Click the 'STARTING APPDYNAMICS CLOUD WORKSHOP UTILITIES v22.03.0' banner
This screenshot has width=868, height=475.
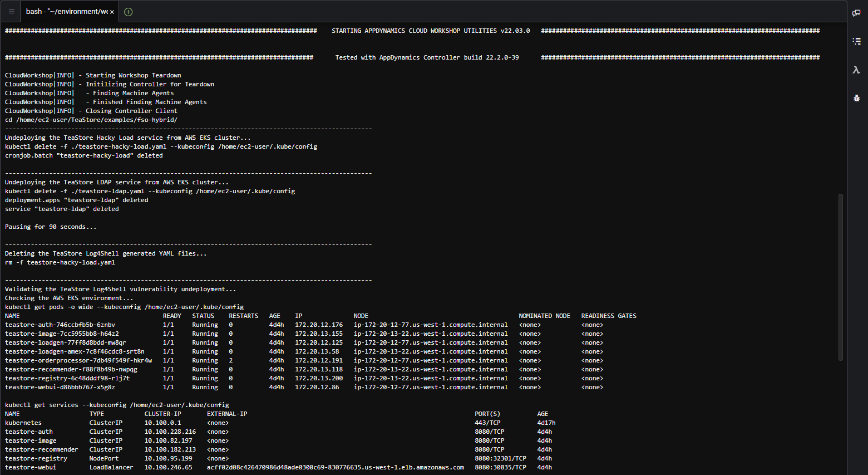431,31
